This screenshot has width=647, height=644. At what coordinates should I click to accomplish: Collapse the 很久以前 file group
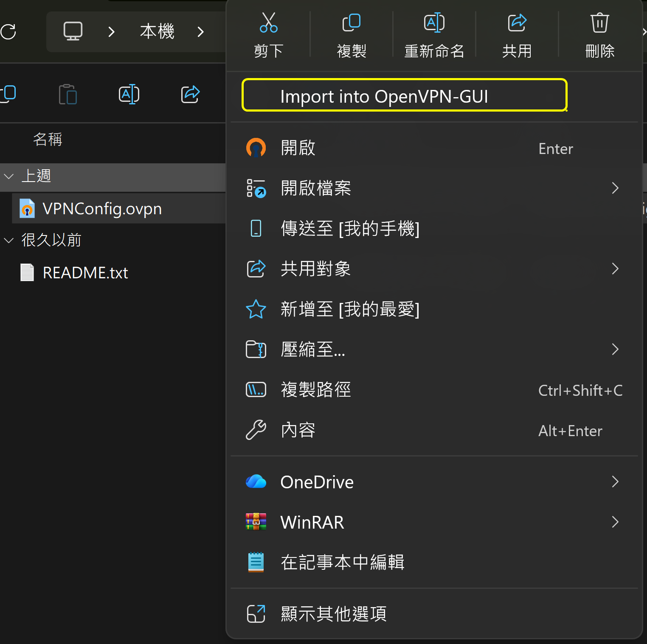point(8,241)
